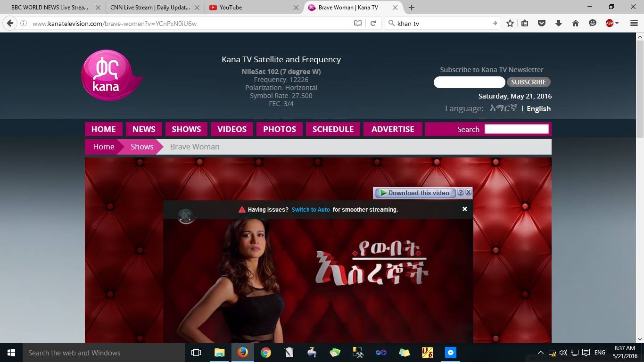
Task: Open the Firefox Hello chat icon
Action: pyautogui.click(x=593, y=23)
